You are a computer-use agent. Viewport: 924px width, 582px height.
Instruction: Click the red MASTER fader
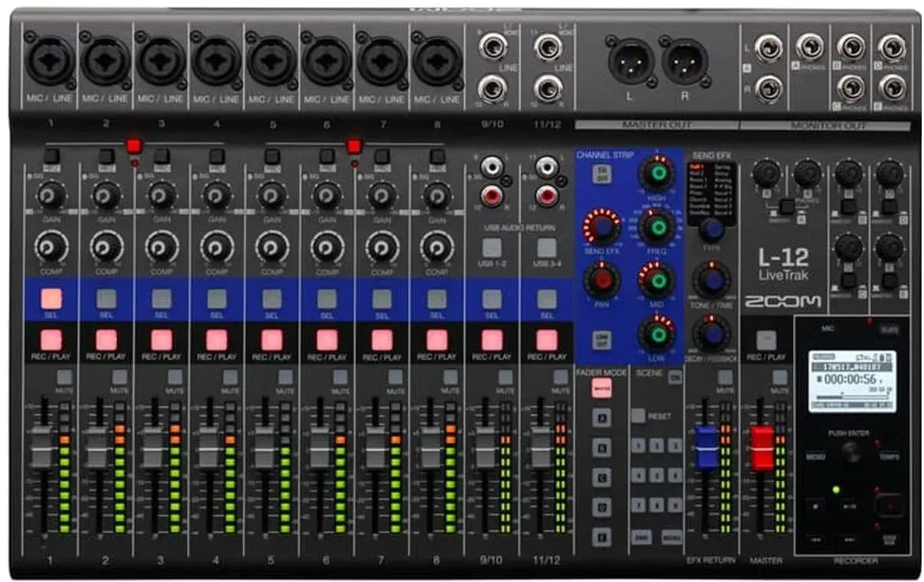(x=762, y=448)
